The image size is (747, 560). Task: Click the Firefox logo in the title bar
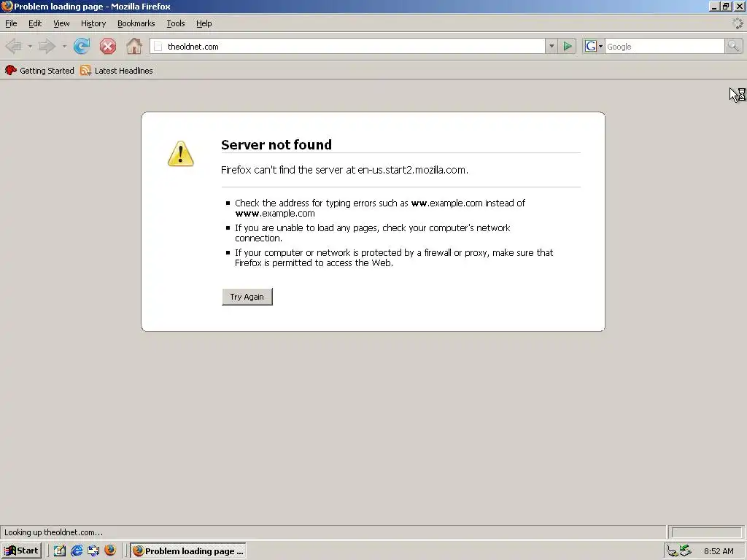point(7,6)
